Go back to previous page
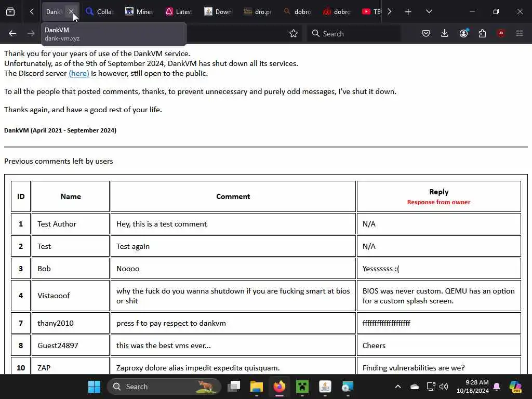532x399 pixels. coord(12,33)
